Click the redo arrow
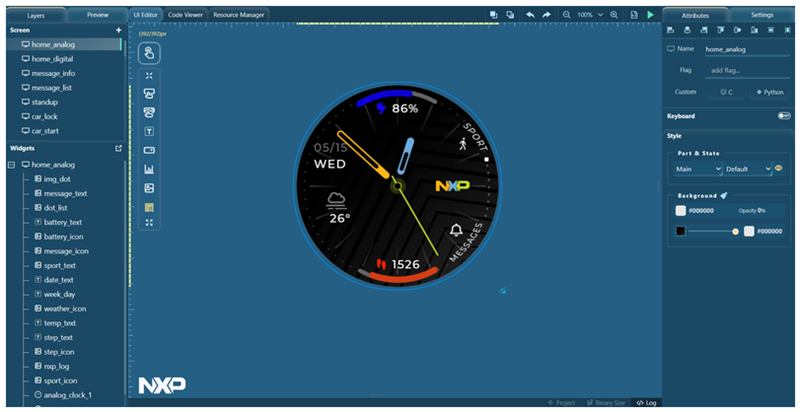Viewport: 800px width, 412px height. coord(546,15)
